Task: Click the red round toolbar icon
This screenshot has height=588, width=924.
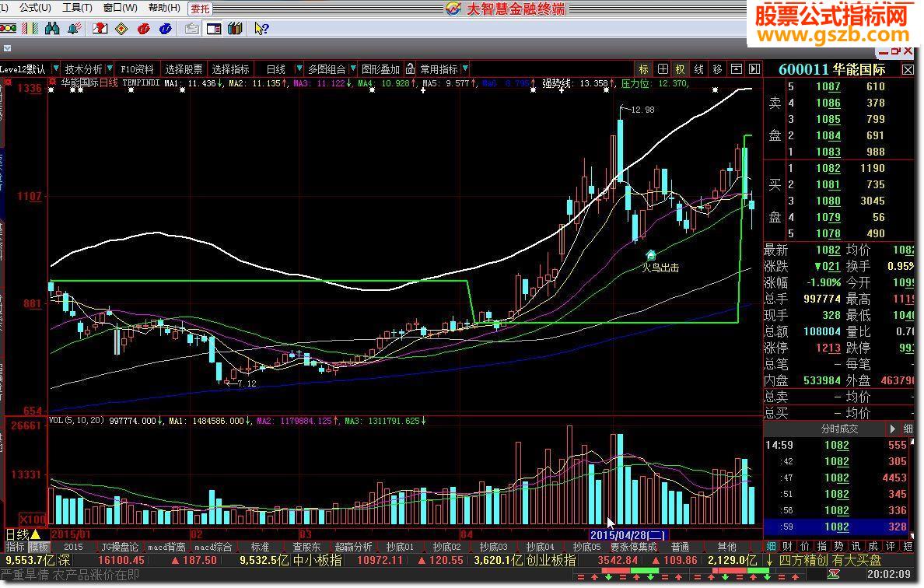Action: click(144, 28)
